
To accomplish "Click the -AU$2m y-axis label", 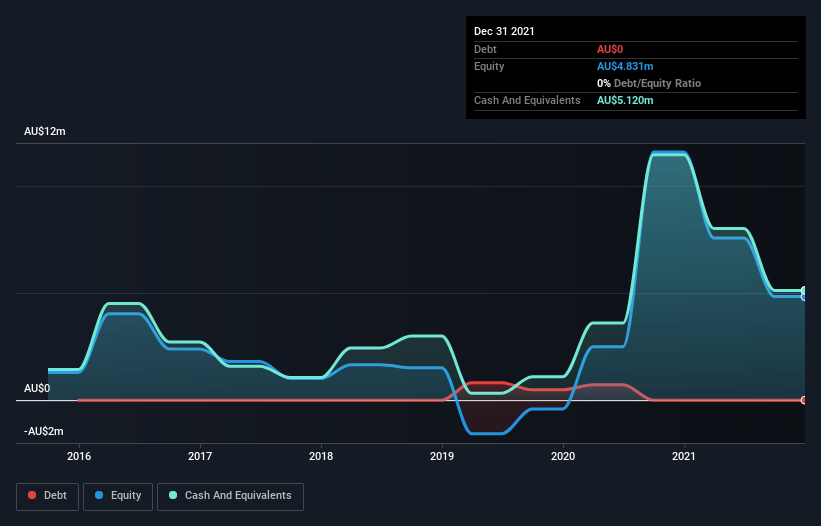I will point(43,431).
